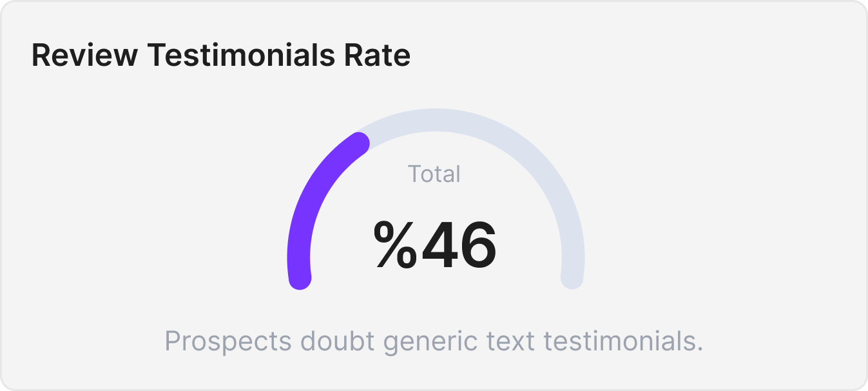Click the tip where purple arc ends
The image size is (868, 391).
358,143
